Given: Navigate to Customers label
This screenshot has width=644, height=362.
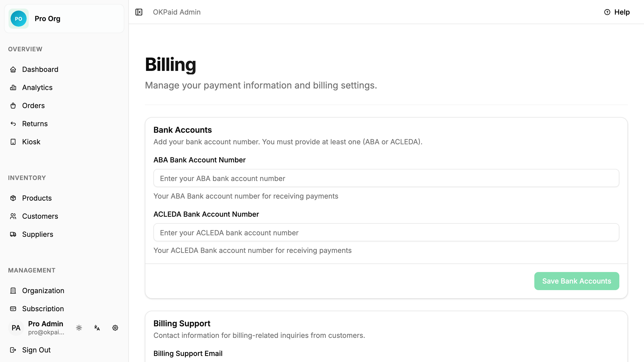Looking at the screenshot, I should [x=40, y=216].
